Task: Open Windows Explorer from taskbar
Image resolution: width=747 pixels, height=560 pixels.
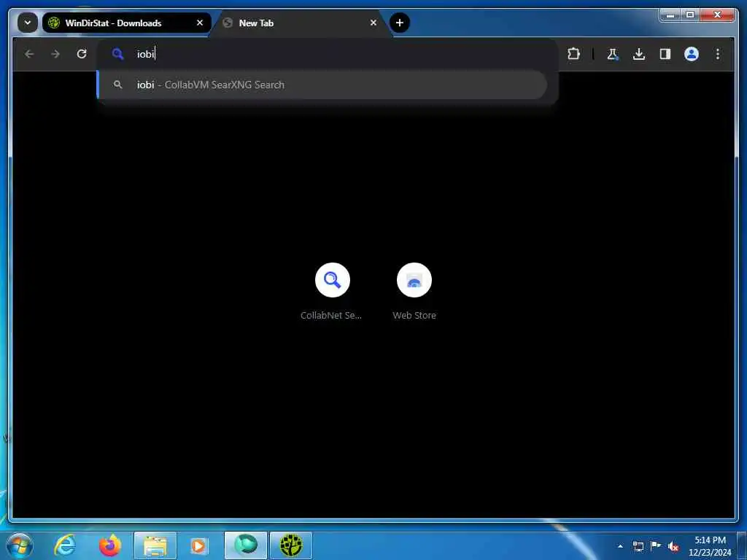Action: [155, 545]
